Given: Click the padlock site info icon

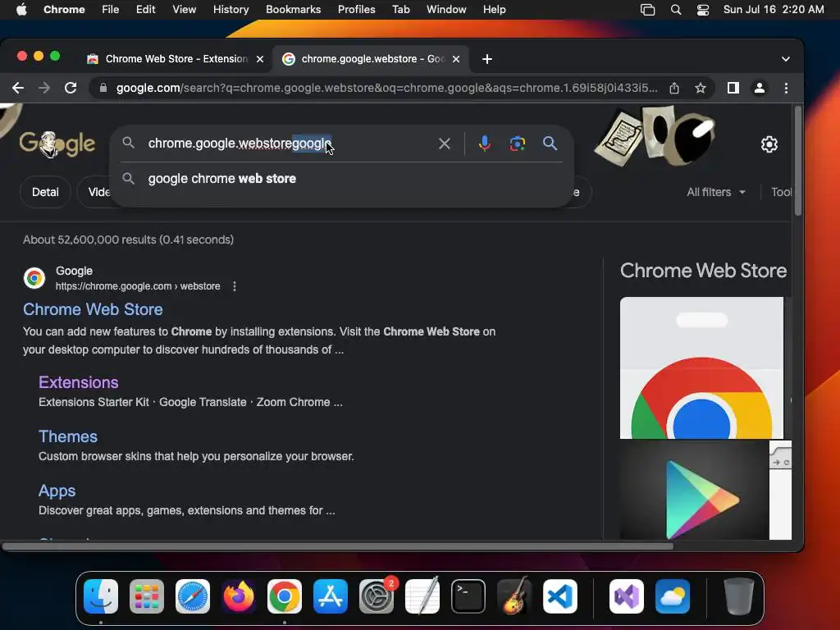Looking at the screenshot, I should (x=103, y=88).
